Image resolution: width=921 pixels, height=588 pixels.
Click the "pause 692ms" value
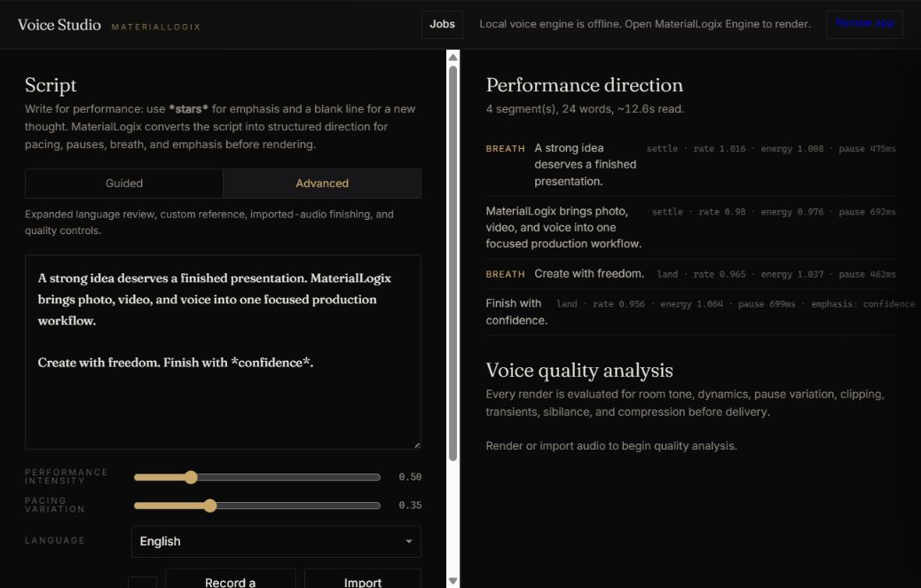tap(868, 212)
